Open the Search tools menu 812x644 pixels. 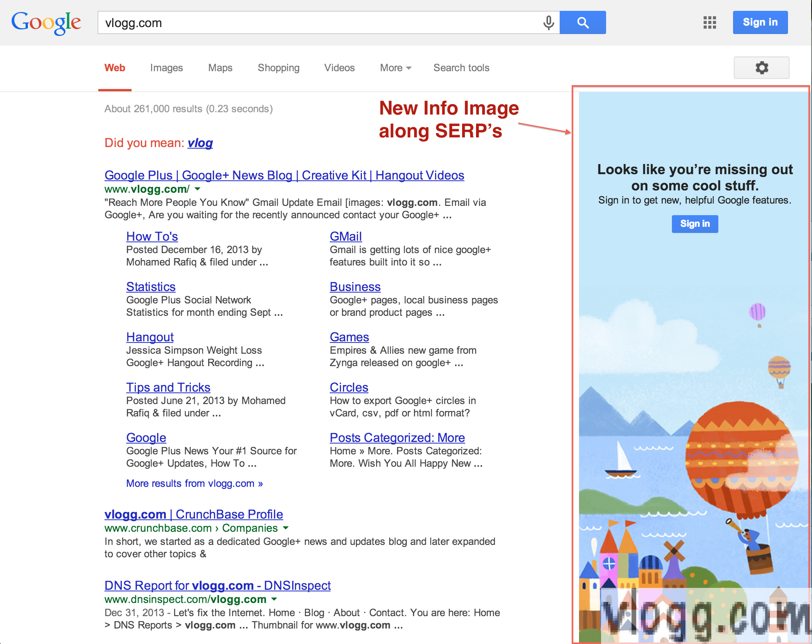(461, 68)
